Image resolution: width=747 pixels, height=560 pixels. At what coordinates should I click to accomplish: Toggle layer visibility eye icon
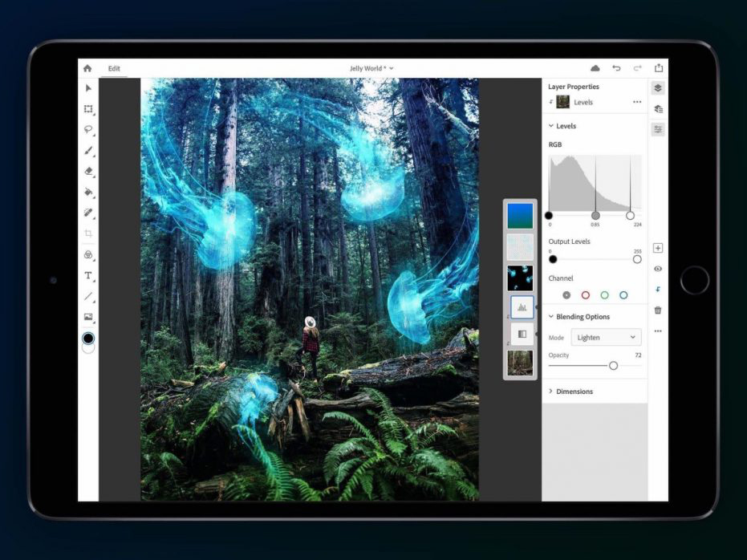[658, 269]
